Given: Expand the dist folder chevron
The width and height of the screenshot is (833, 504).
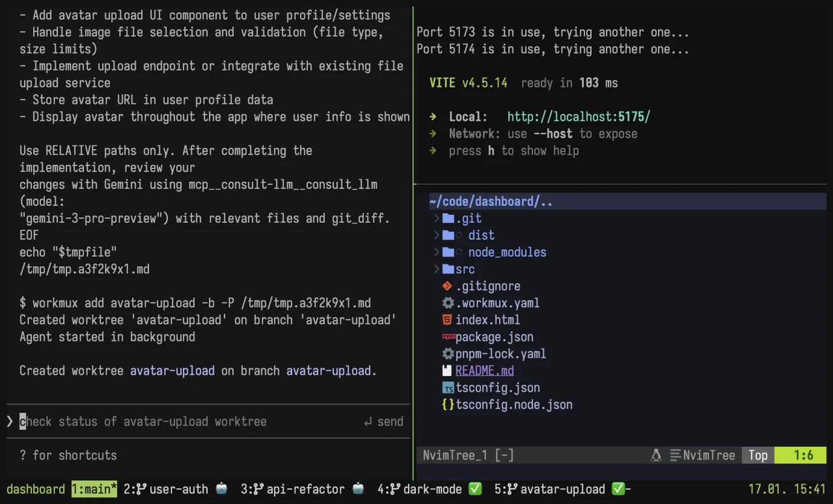Looking at the screenshot, I should click(436, 235).
